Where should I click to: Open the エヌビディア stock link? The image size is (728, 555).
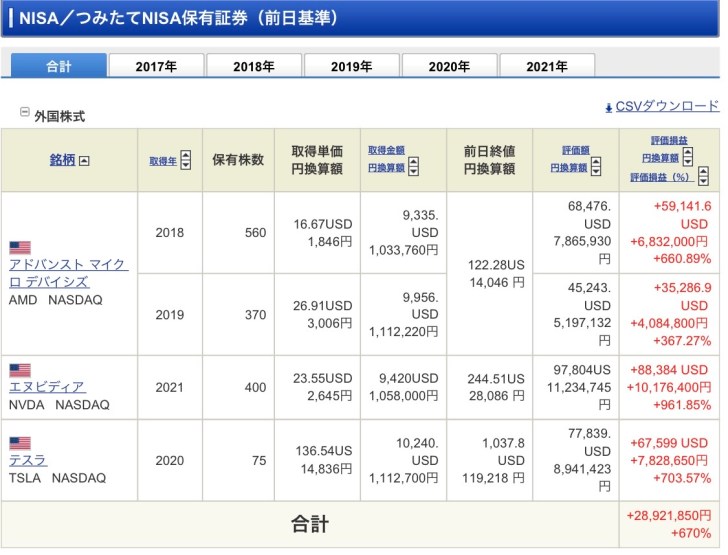tap(46, 387)
